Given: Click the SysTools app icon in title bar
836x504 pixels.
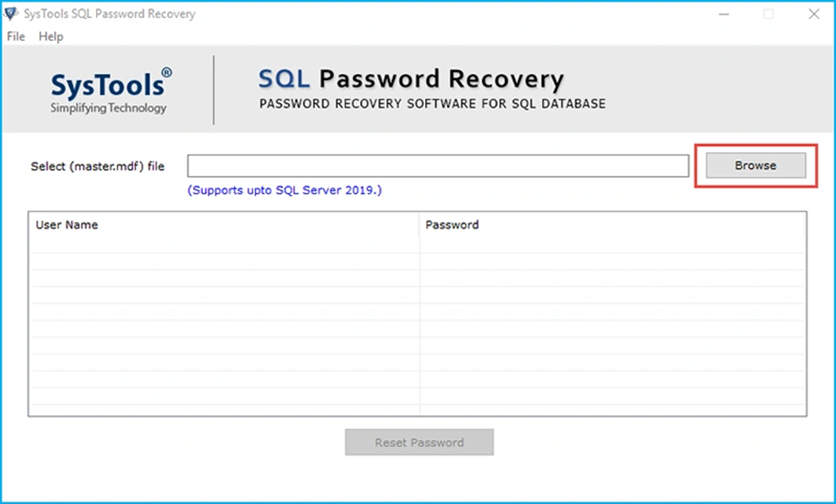Looking at the screenshot, I should tap(11, 14).
